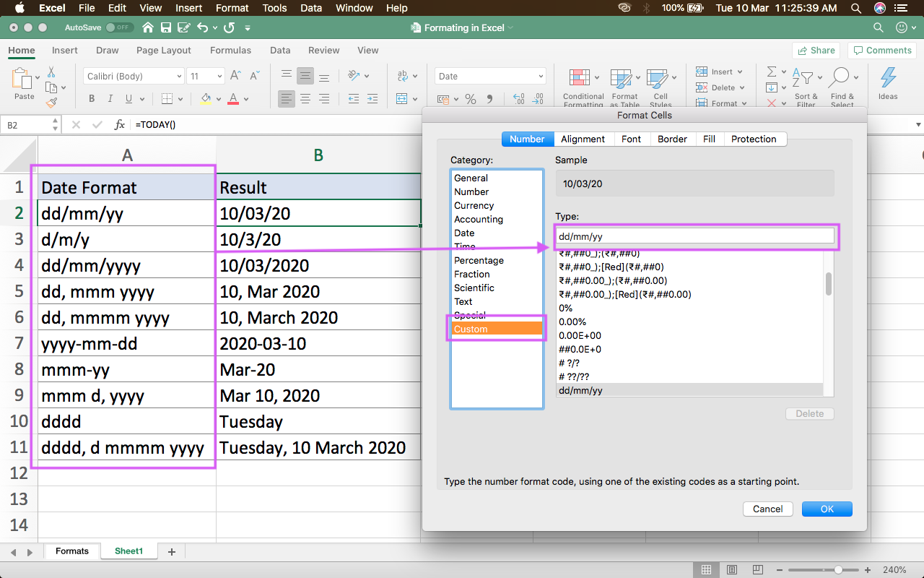Switch to the Alignment tab
This screenshot has height=578, width=924.
pyautogui.click(x=583, y=139)
